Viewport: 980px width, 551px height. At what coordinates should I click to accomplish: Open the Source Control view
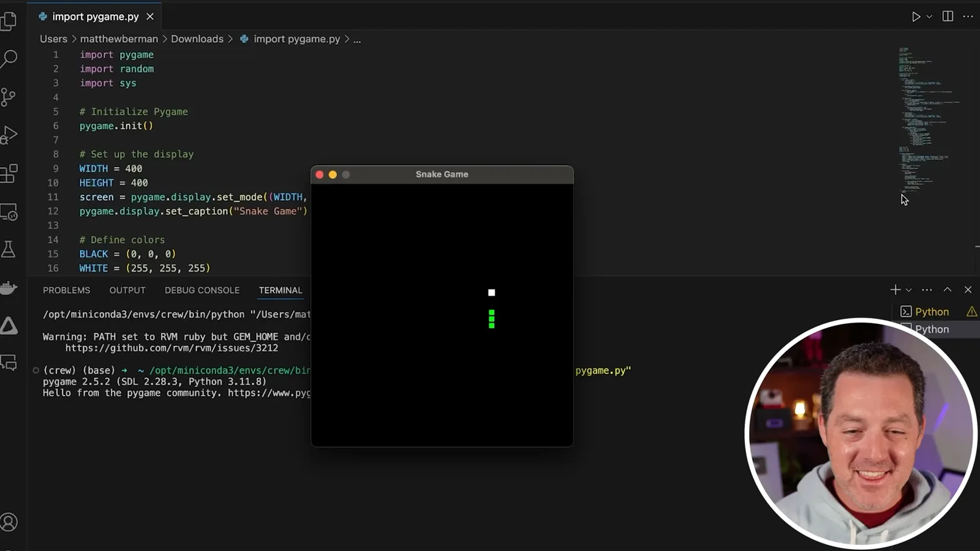[x=9, y=97]
